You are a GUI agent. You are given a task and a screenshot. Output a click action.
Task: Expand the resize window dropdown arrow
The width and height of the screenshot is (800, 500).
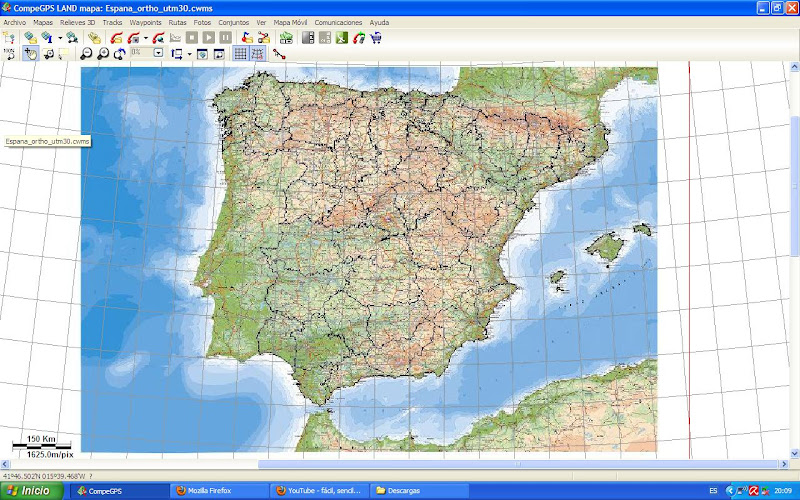[189, 54]
